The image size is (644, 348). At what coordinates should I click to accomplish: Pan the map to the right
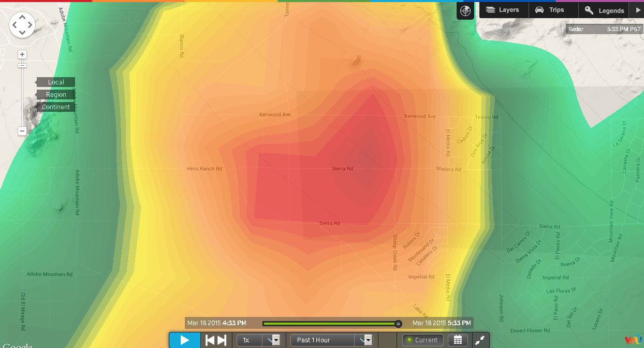(x=30, y=24)
